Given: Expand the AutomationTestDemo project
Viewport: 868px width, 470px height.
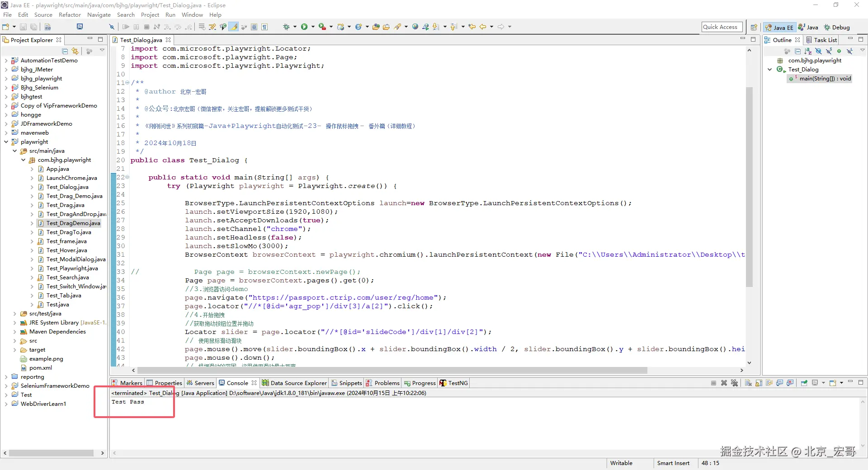Looking at the screenshot, I should (6, 61).
